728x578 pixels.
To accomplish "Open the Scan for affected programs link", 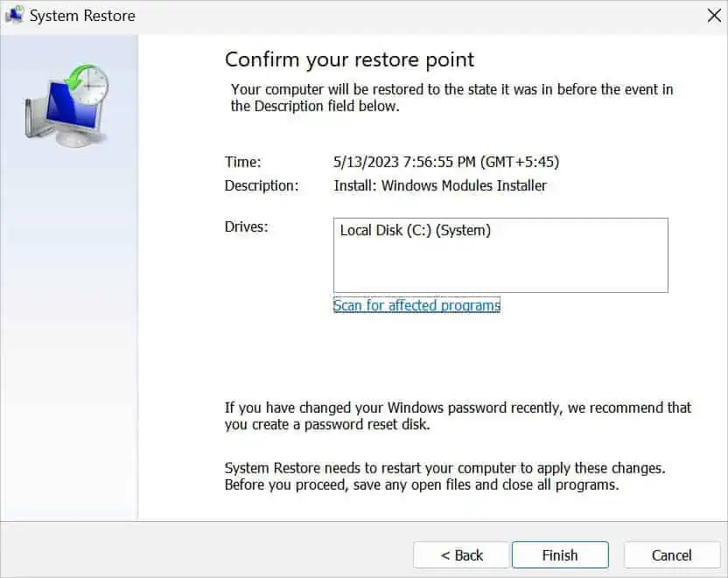I will tap(416, 305).
